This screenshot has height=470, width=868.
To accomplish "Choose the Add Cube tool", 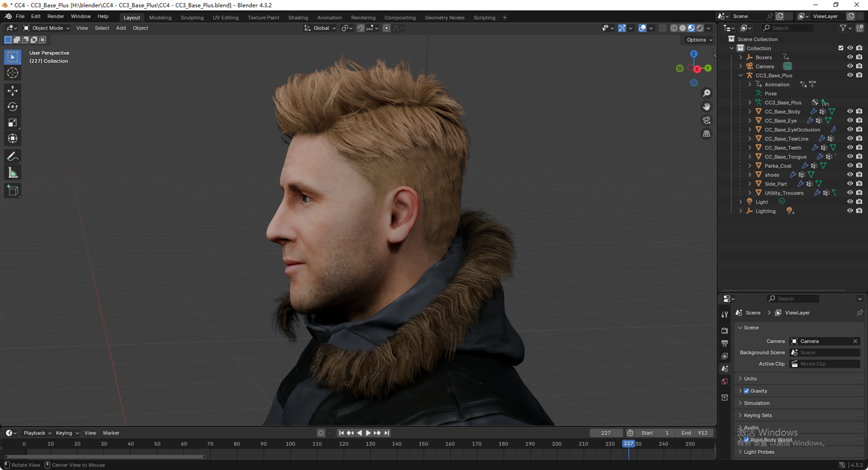I will 13,191.
